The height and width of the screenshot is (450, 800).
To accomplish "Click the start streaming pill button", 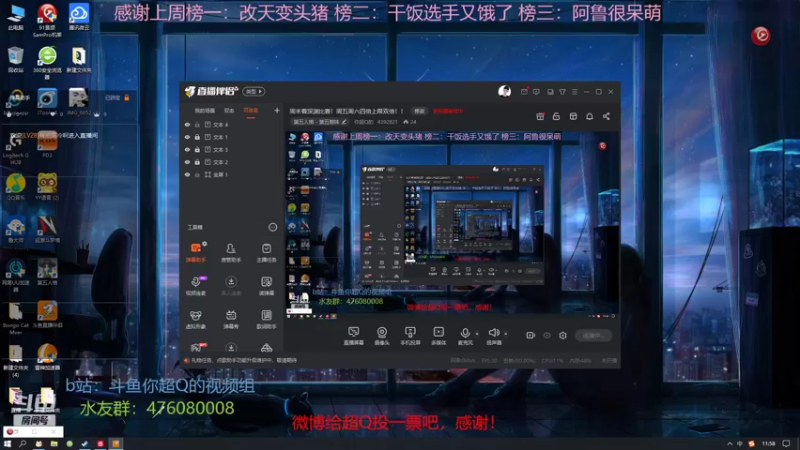I will click(x=593, y=335).
